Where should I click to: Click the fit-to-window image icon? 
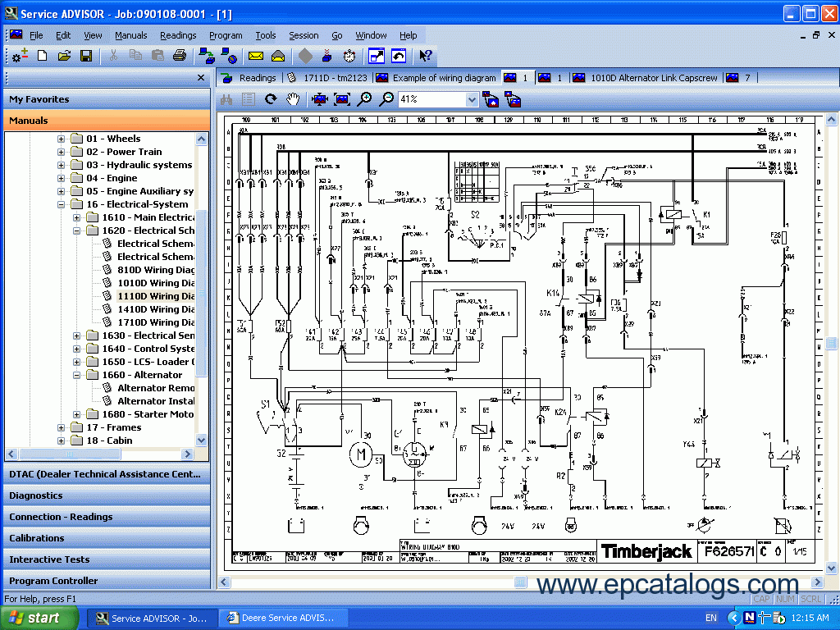pos(342,99)
